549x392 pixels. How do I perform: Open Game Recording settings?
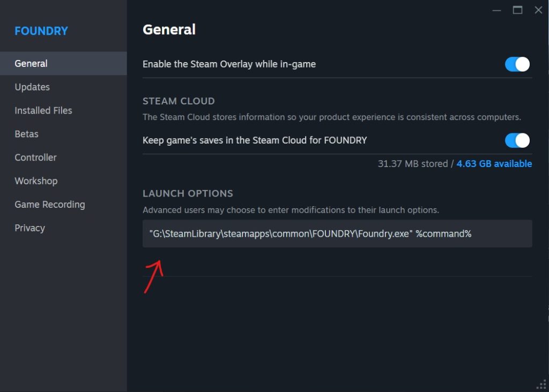pos(49,205)
